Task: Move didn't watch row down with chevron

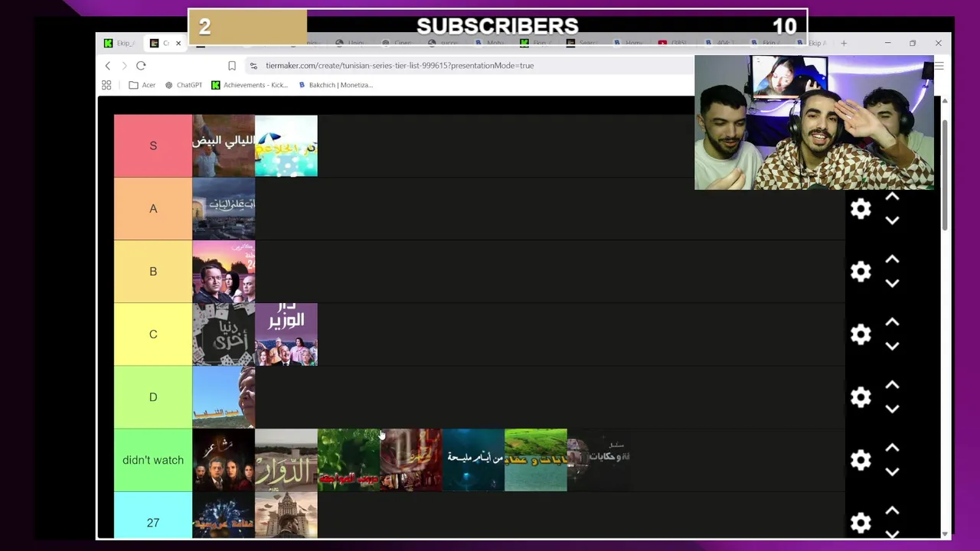Action: tap(892, 471)
